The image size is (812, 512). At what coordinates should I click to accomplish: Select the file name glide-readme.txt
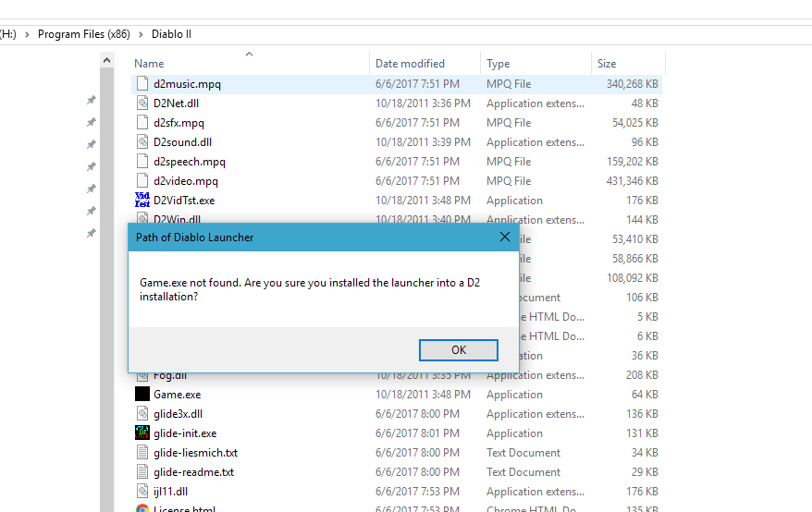[x=193, y=472]
